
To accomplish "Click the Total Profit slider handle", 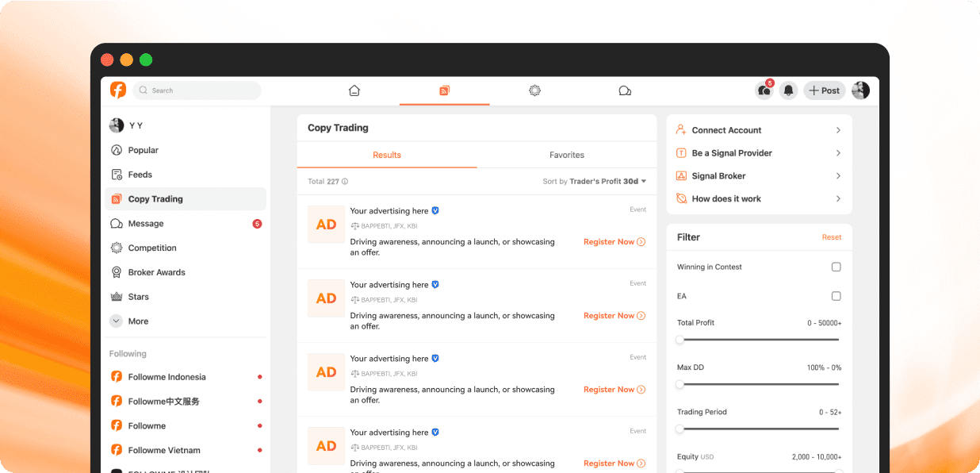I will pos(679,340).
